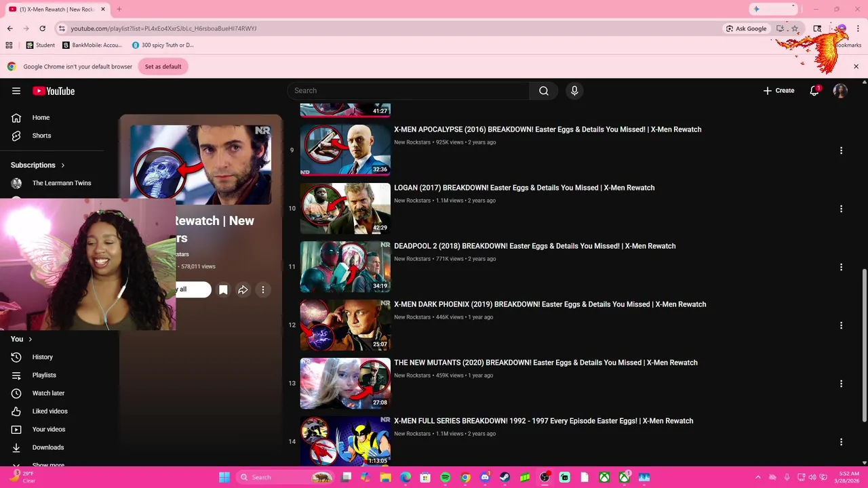Open Discord from the taskbar

pyautogui.click(x=485, y=477)
